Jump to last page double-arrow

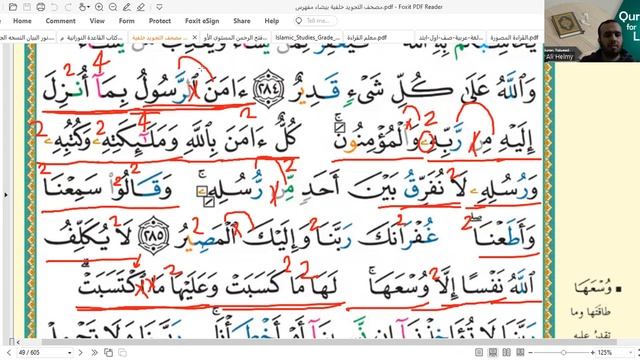click(94, 352)
